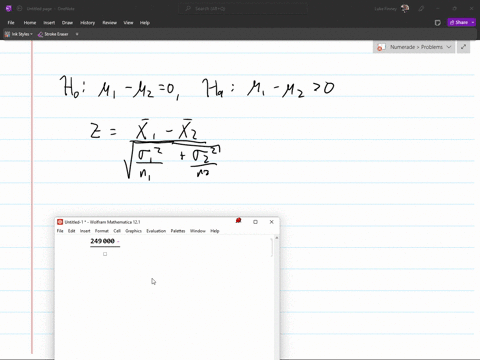This screenshot has height=360, width=480.
Task: Click the Mathematica scrollbar up arrow
Action: click(277, 238)
